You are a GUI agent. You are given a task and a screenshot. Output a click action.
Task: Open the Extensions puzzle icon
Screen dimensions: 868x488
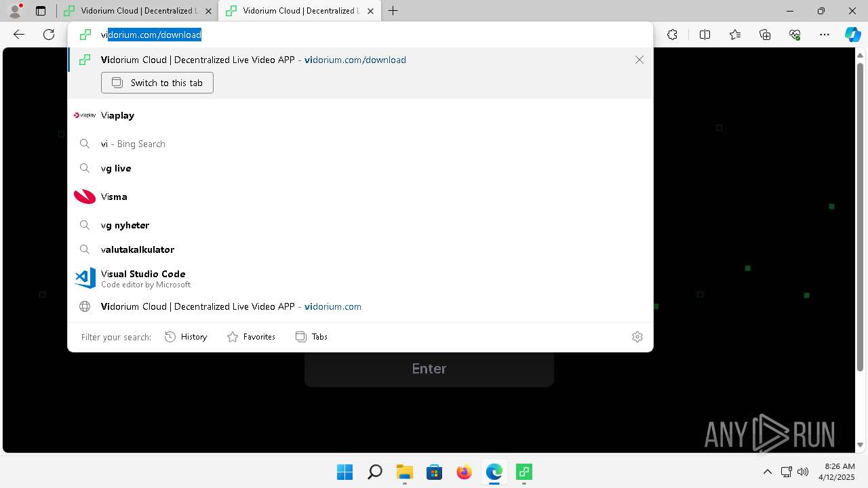(x=672, y=35)
